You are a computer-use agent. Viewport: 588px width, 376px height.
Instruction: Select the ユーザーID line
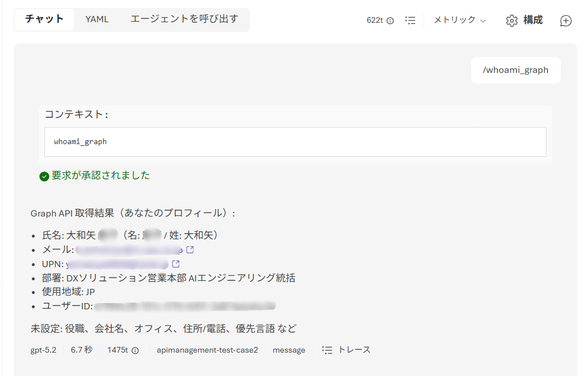tap(159, 306)
